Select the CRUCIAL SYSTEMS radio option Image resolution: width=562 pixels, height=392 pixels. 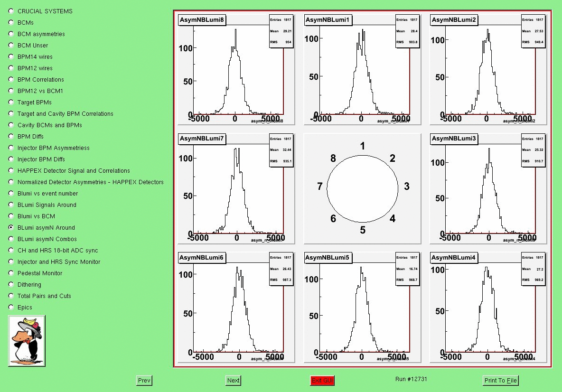[x=11, y=11]
